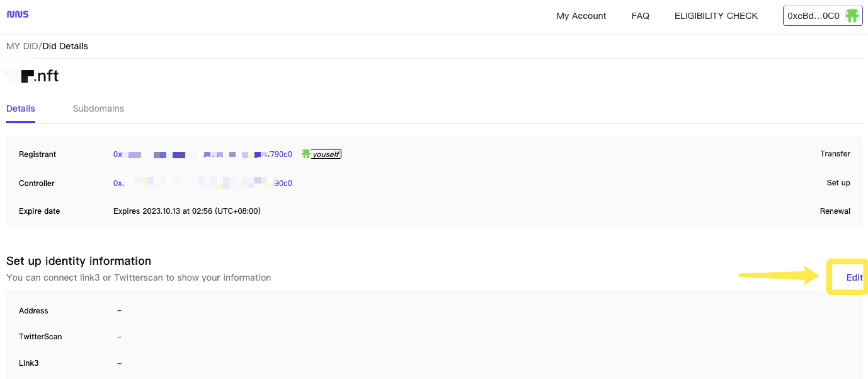This screenshot has height=379, width=868.
Task: Click the green avatar in wallet button
Action: (852, 16)
